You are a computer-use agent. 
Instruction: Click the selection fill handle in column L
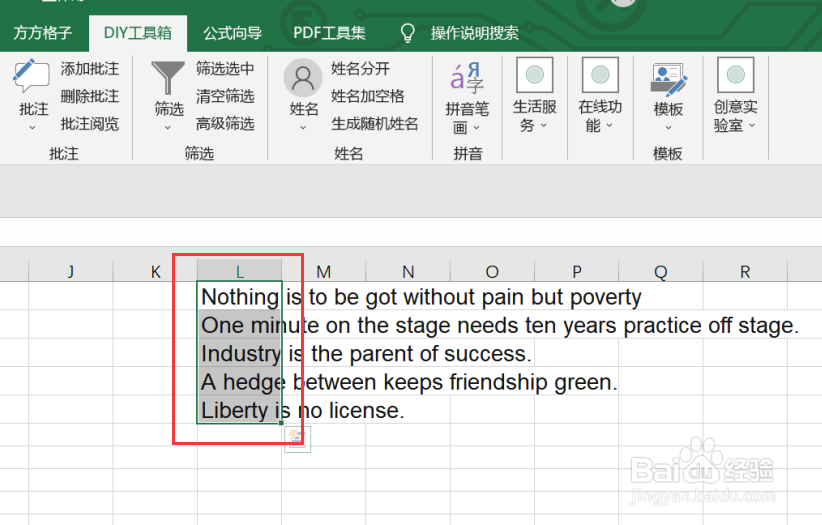[x=282, y=423]
